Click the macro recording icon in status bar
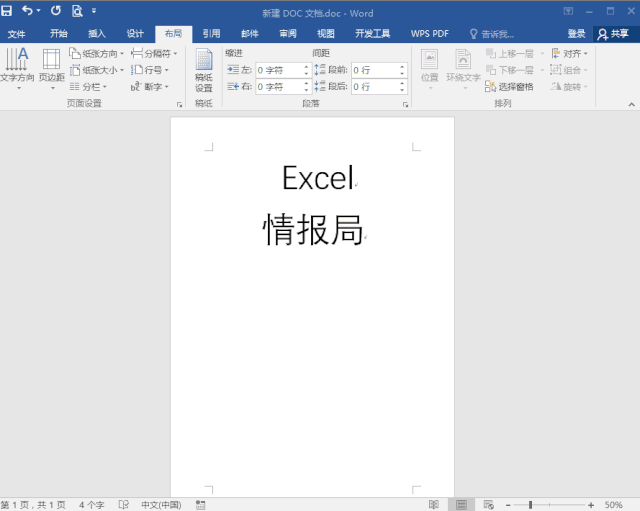The image size is (640, 511). 200,505
